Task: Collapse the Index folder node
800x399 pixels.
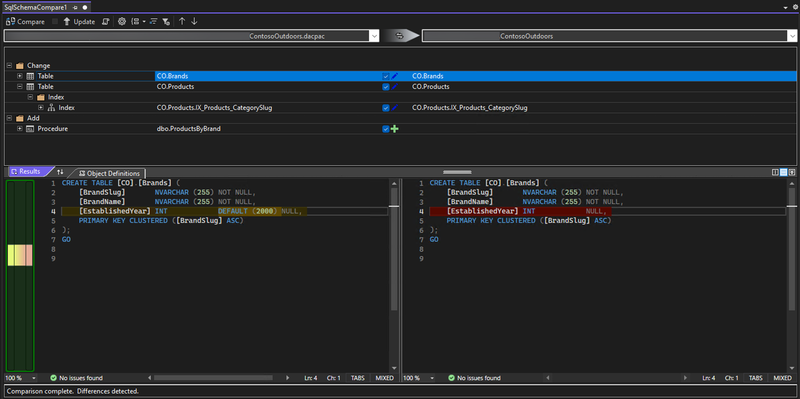Action: [30, 97]
